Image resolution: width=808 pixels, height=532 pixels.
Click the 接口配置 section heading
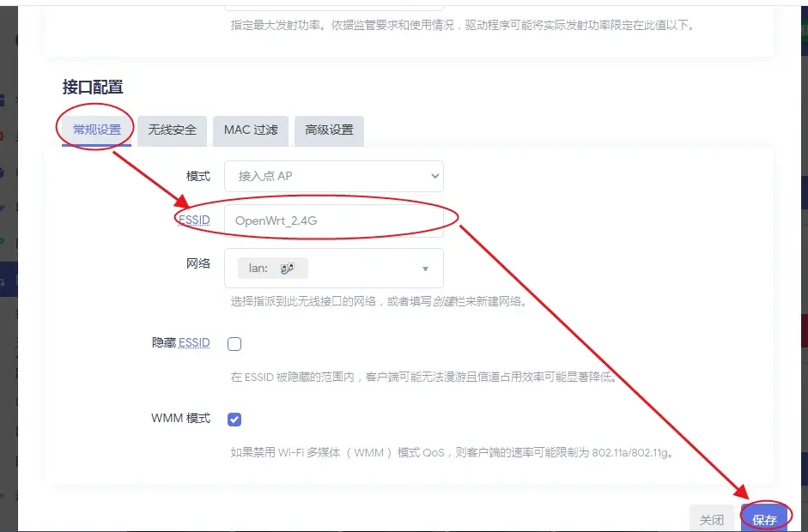[93, 87]
